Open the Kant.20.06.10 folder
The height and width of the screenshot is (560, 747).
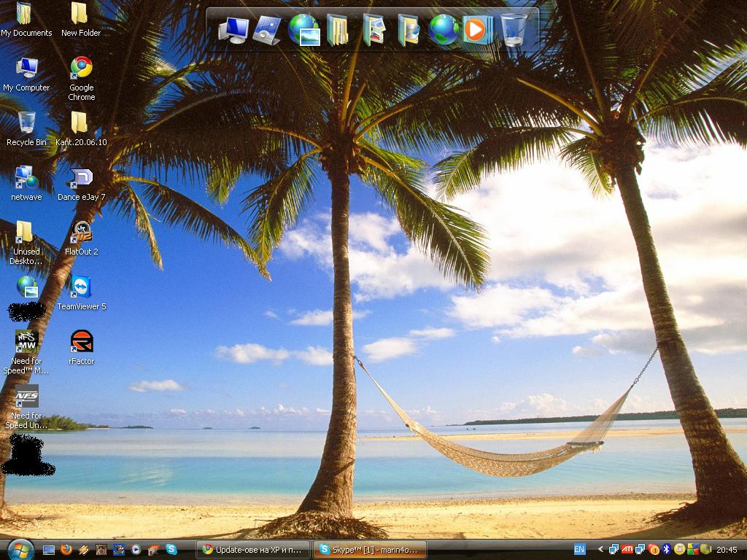pyautogui.click(x=80, y=123)
